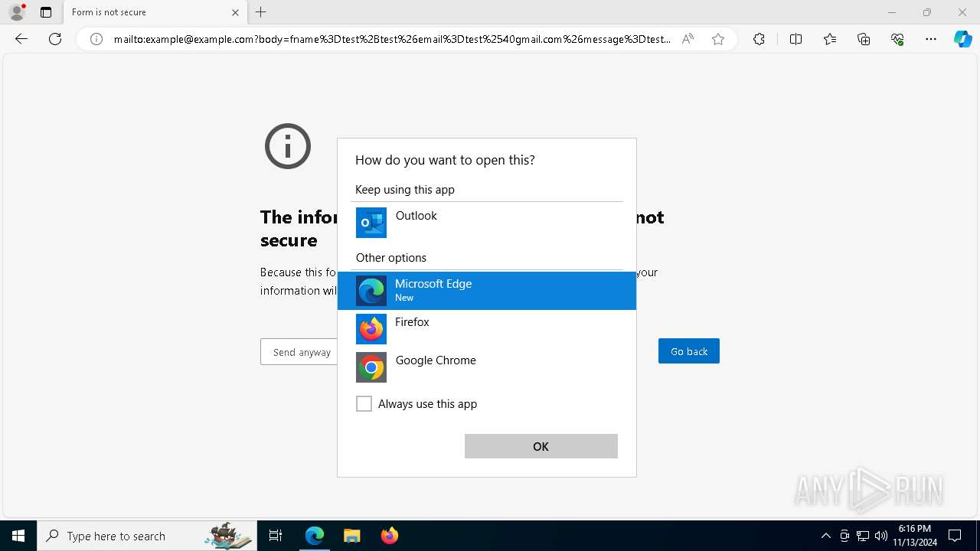Image resolution: width=980 pixels, height=551 pixels.
Task: Open Browser essentials heart icon
Action: click(897, 39)
